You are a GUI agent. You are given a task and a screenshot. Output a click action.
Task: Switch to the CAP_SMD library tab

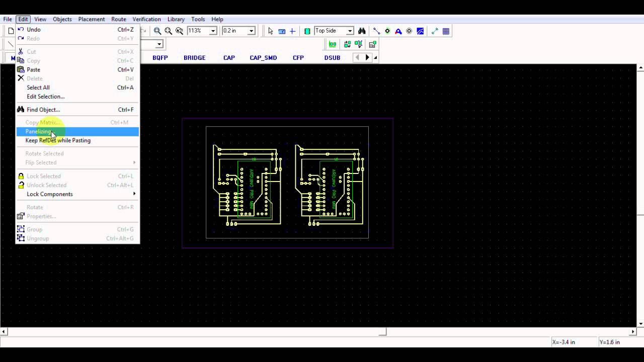(263, 58)
